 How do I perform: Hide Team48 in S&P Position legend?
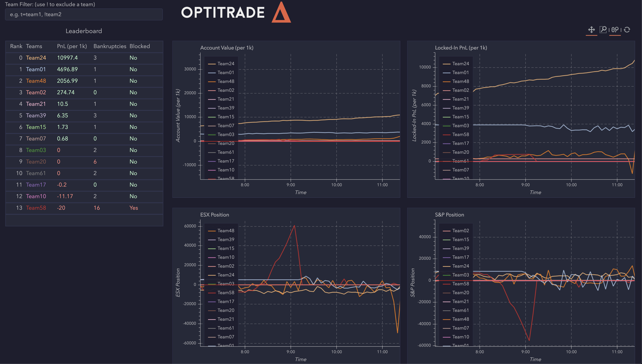click(x=460, y=319)
